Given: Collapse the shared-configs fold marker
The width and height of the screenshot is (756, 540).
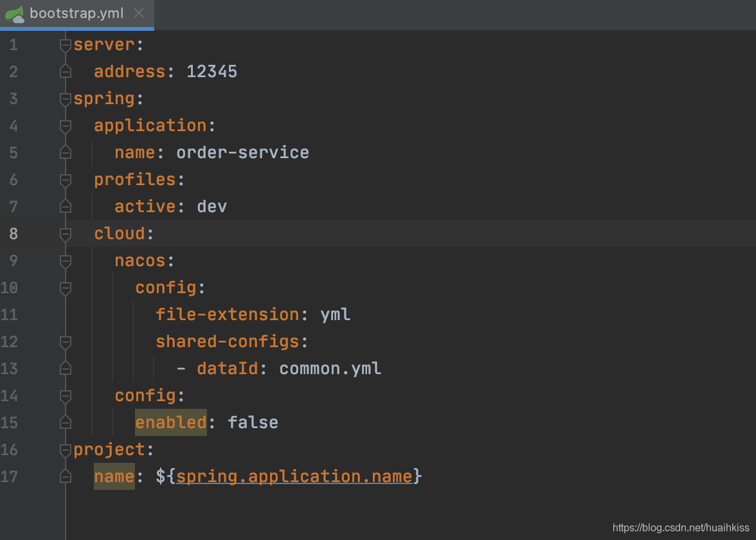Looking at the screenshot, I should click(66, 342).
